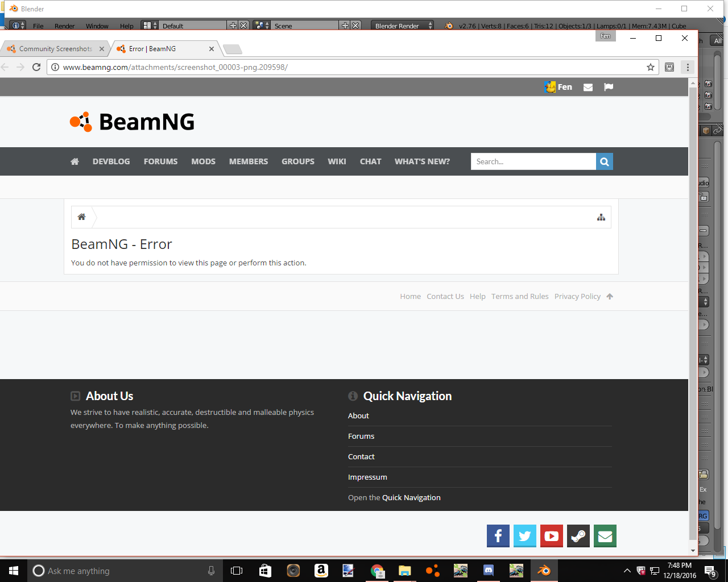
Task: Go to the home icon in the dark navigation bar
Action: [x=75, y=161]
